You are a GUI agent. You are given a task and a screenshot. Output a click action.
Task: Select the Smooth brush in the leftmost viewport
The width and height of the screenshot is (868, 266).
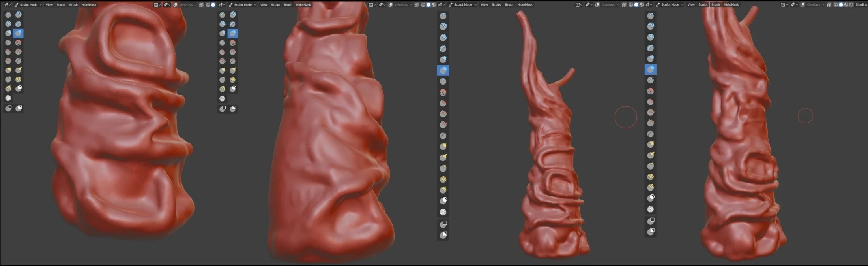(x=19, y=43)
